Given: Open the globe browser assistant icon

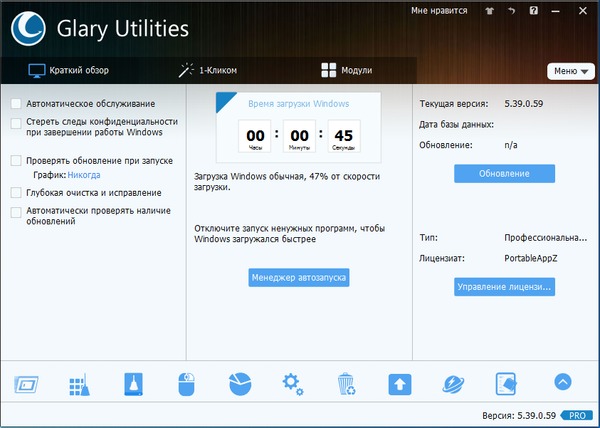Looking at the screenshot, I should [x=453, y=384].
